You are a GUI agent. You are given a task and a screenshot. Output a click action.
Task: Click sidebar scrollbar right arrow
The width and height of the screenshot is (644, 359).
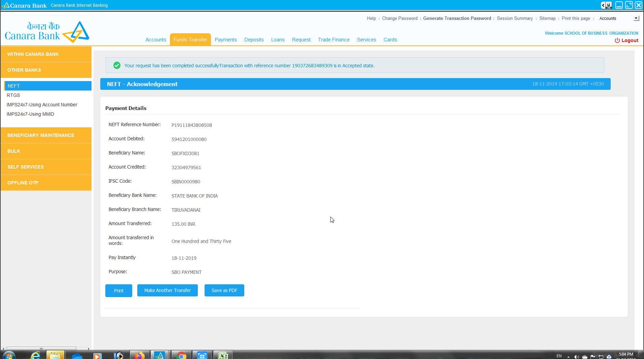point(88,349)
